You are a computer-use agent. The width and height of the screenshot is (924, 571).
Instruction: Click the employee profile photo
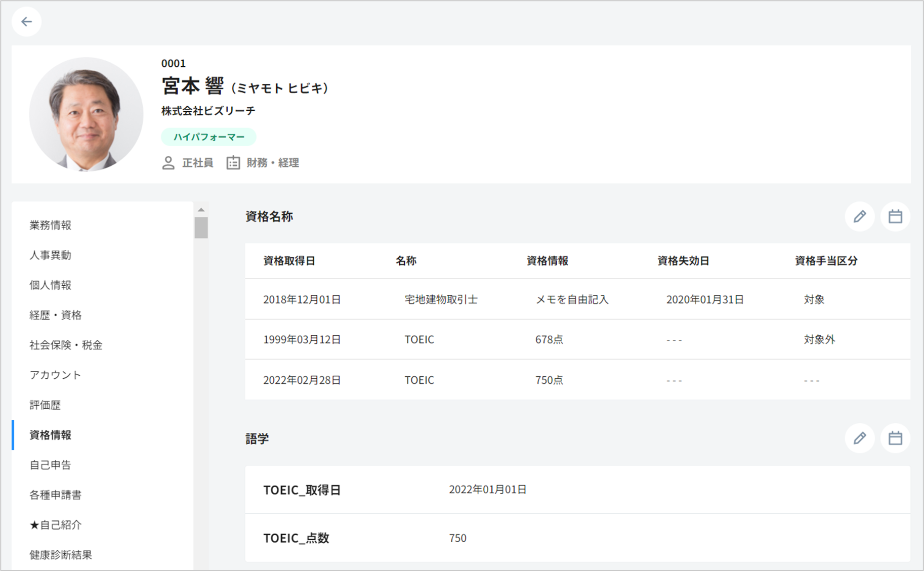click(86, 114)
